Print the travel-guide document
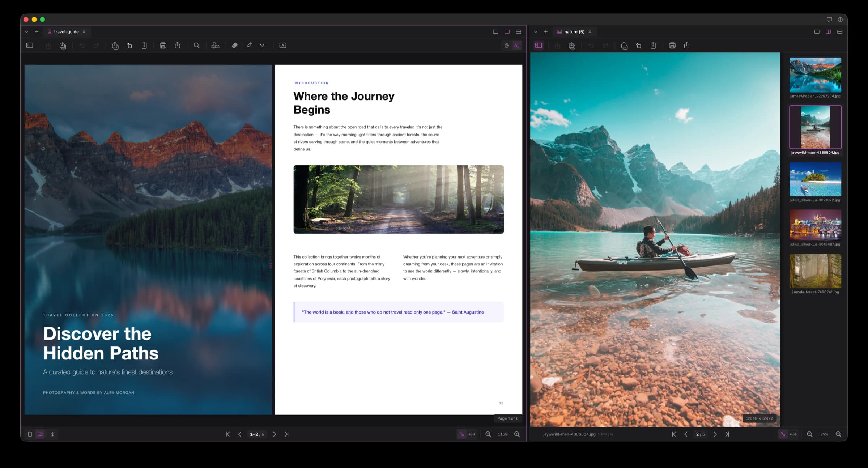Viewport: 868px width, 468px height. click(163, 45)
